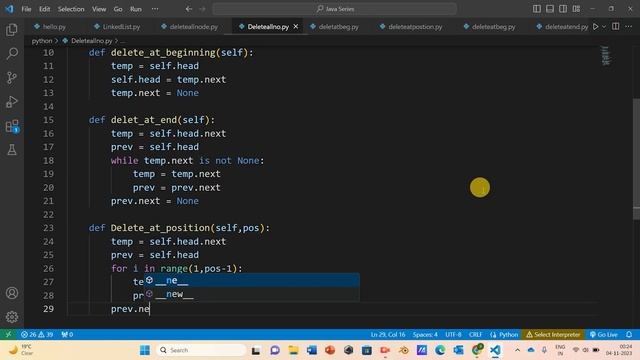
Task: Open the Deleteallno.py breadcrumb
Action: coord(91,41)
